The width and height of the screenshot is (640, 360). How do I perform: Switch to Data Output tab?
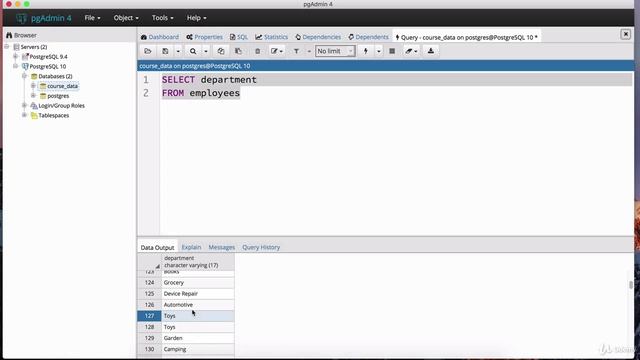pos(158,247)
